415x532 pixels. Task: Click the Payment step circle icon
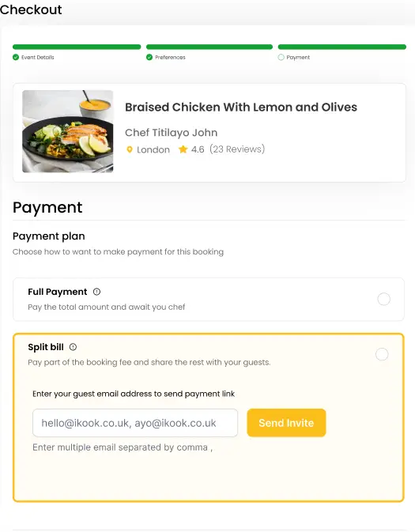281,58
